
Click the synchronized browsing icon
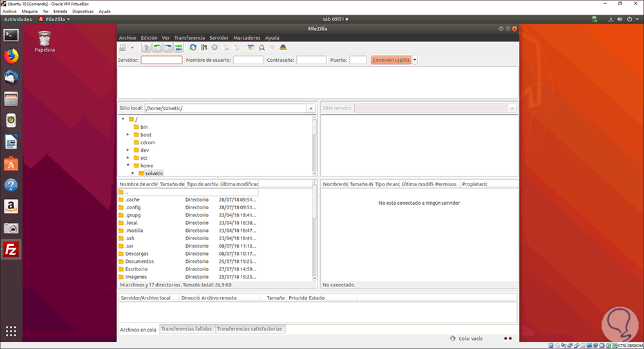[x=272, y=48]
